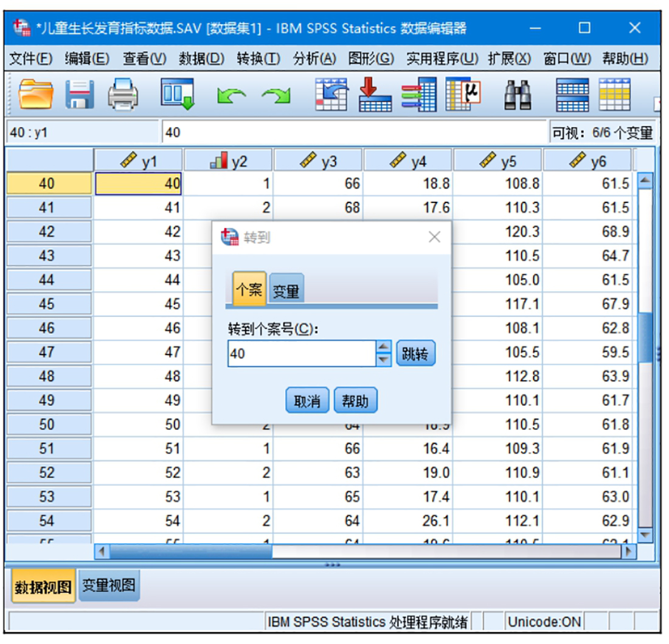Decrement the case number spinner down arrow

pyautogui.click(x=383, y=359)
